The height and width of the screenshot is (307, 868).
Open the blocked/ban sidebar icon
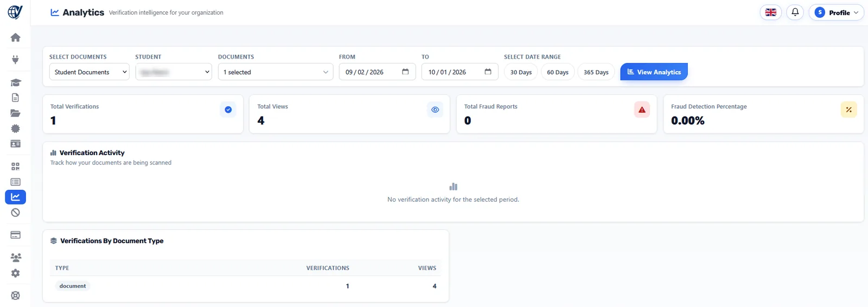[15, 213]
